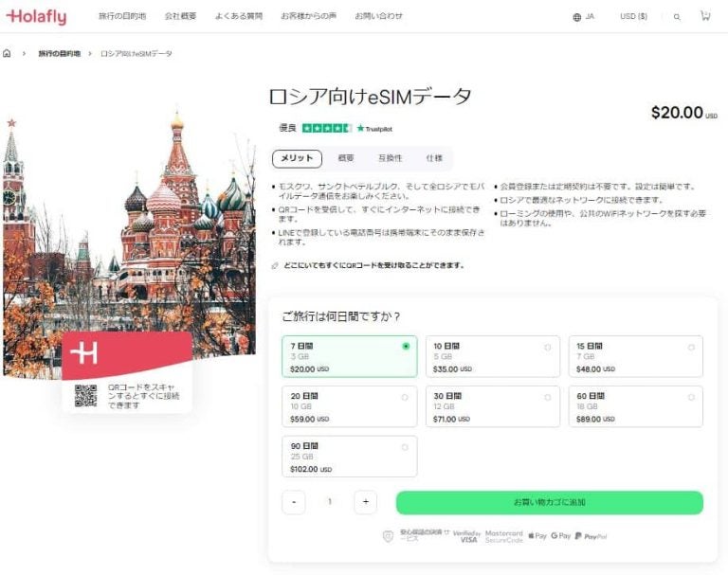This screenshot has height=575, width=728.
Task: Click the $20.00 USD price heading
Action: tap(683, 113)
